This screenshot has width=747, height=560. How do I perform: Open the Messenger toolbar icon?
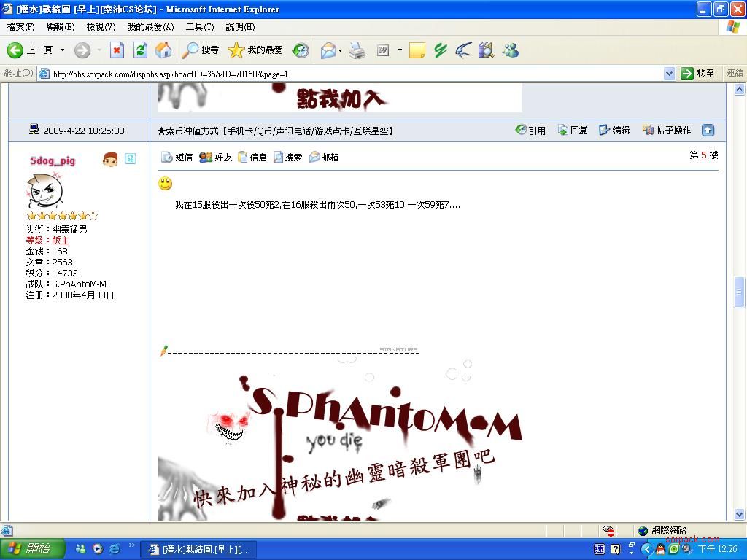(x=511, y=50)
